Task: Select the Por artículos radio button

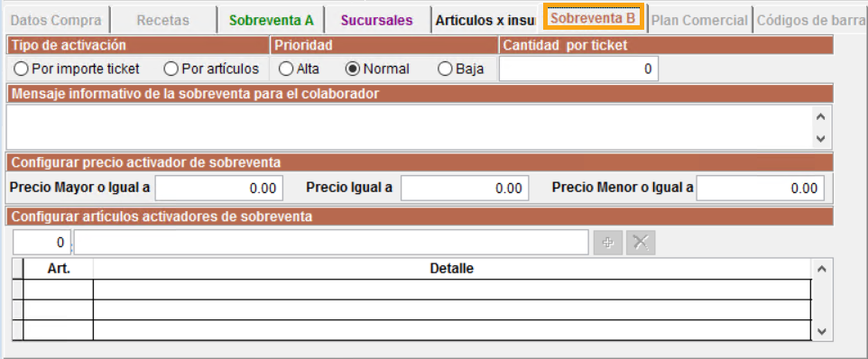Action: pyautogui.click(x=211, y=69)
